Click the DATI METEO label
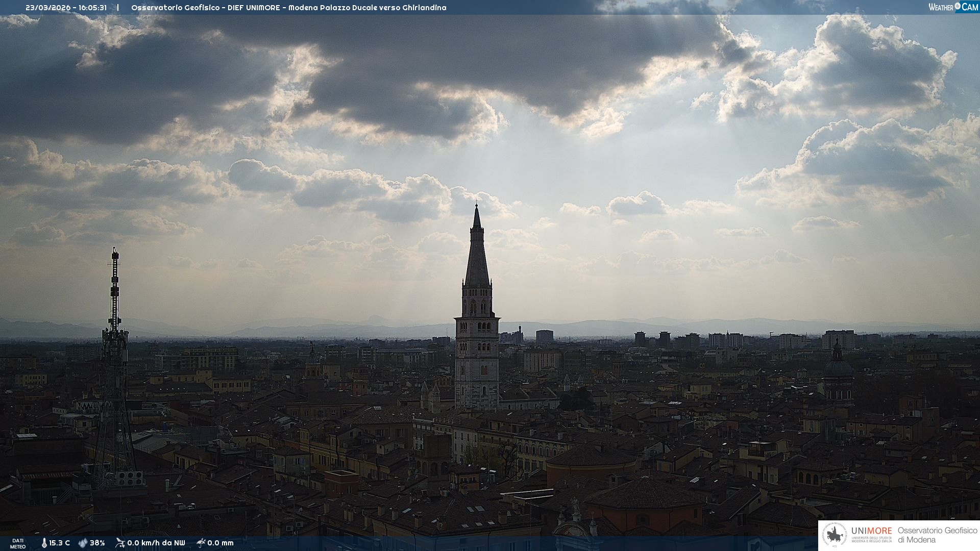The image size is (980, 551). (x=18, y=543)
